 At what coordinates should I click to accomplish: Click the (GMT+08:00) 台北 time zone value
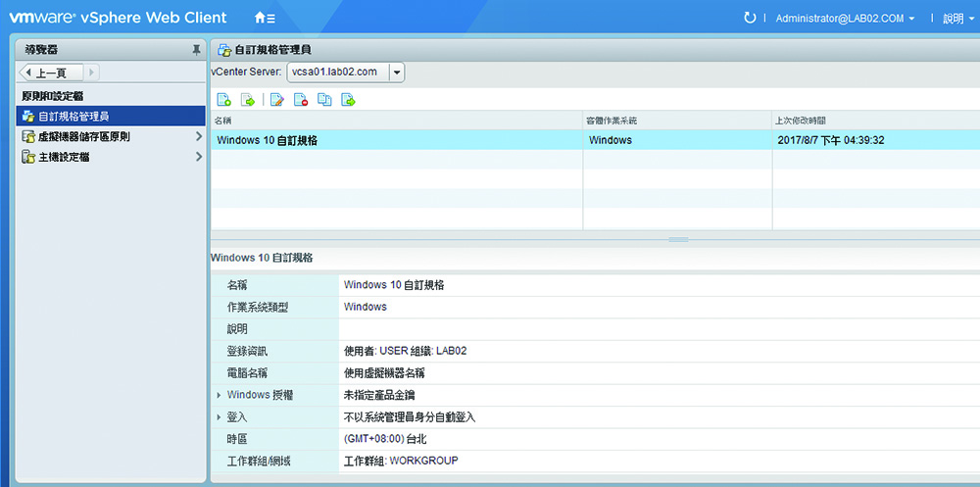(x=385, y=439)
